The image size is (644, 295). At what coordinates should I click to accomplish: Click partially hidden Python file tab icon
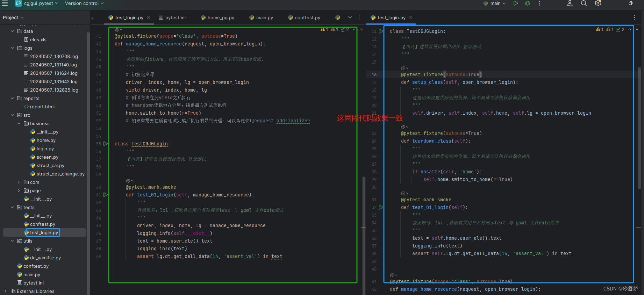pyautogui.click(x=337, y=17)
